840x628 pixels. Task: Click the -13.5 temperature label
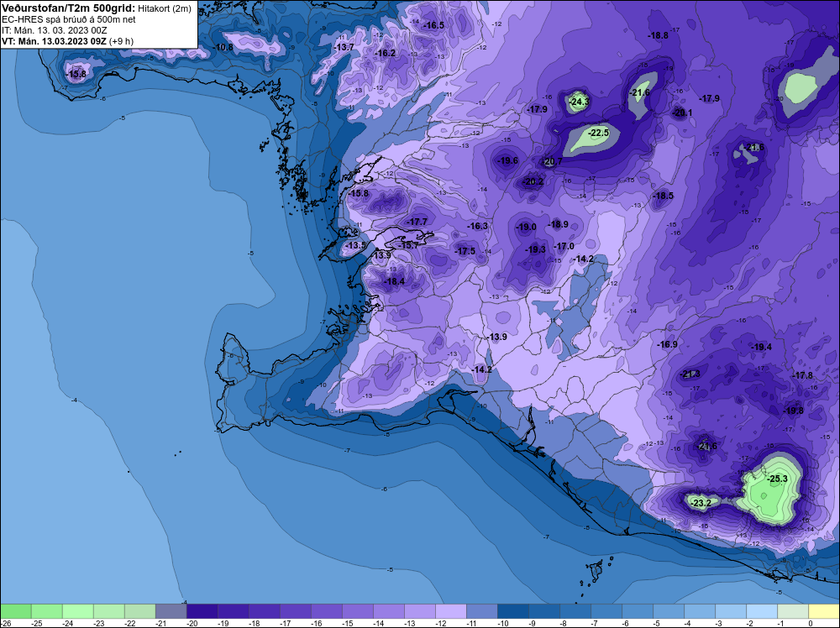(355, 245)
